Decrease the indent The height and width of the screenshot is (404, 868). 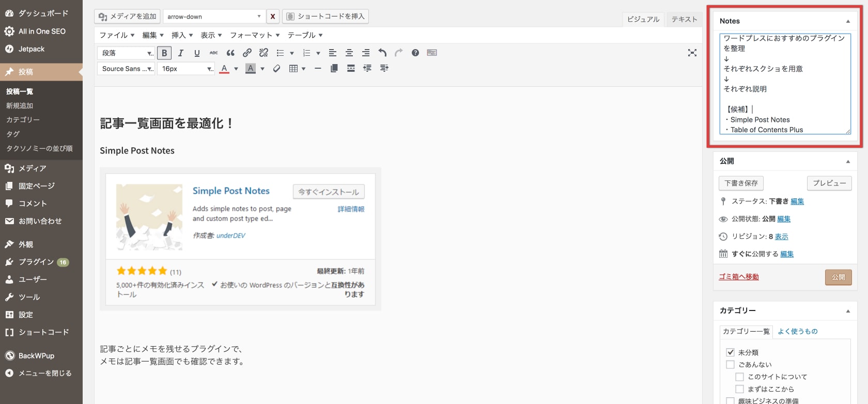coord(367,68)
